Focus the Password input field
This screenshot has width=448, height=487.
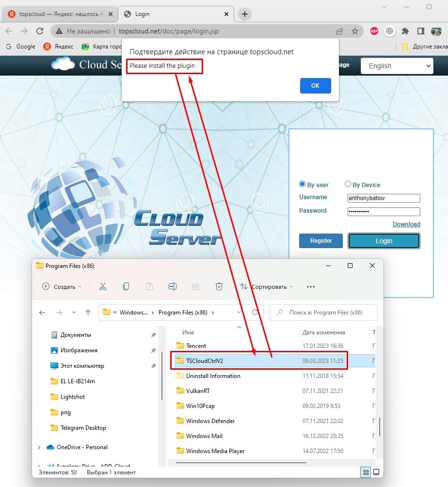pyautogui.click(x=384, y=211)
